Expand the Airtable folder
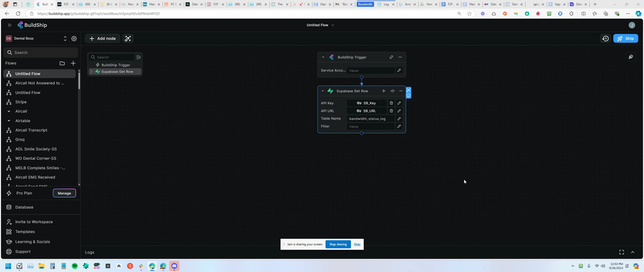This screenshot has width=644, height=272. pos(9,121)
